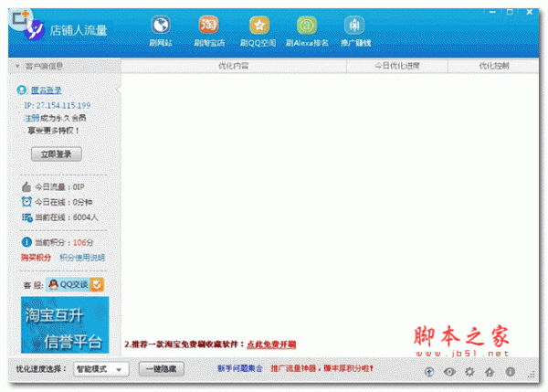This screenshot has width=548, height=392.
Task: Click the online users icon beside 当前在线
Action: (26, 217)
